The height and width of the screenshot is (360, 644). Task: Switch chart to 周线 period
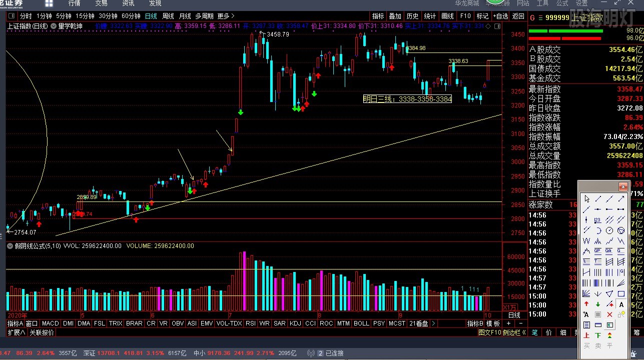[168, 16]
